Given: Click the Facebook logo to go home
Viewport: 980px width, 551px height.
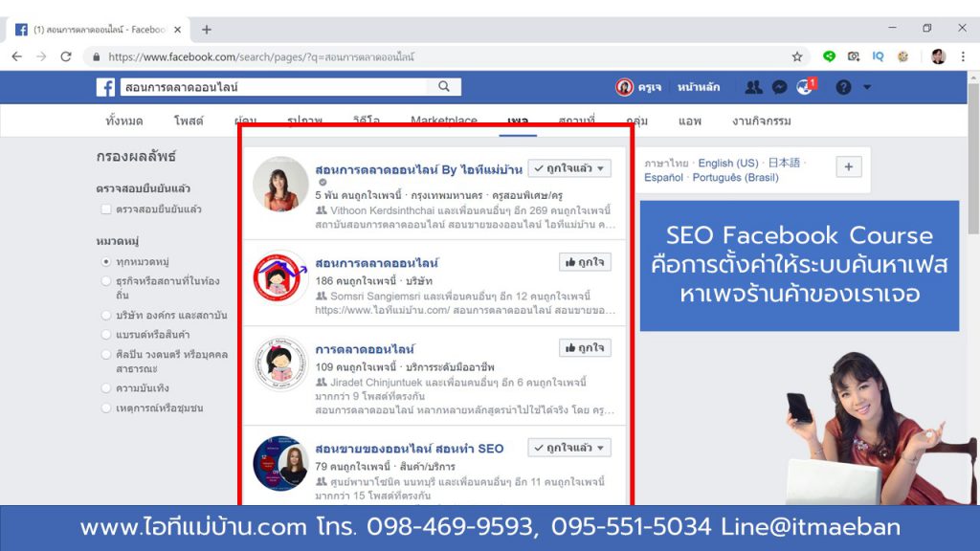Looking at the screenshot, I should [103, 86].
